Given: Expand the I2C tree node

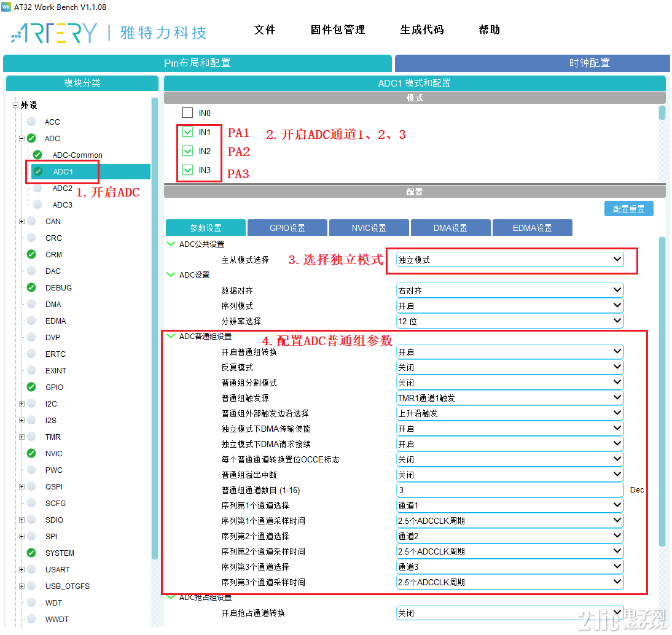Looking at the screenshot, I should tap(22, 403).
